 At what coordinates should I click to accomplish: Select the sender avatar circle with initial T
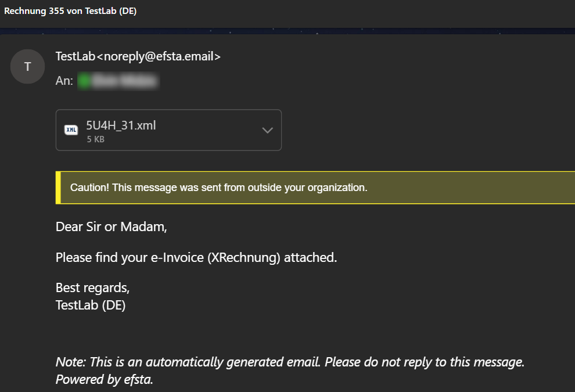[27, 66]
